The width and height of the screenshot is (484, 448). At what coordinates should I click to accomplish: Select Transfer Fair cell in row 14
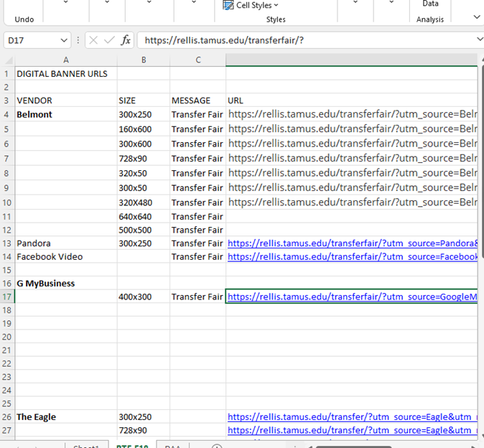[x=198, y=257]
